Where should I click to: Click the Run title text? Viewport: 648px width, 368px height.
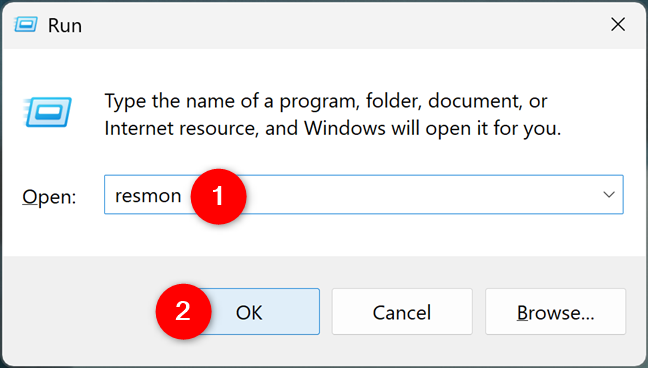[x=65, y=25]
